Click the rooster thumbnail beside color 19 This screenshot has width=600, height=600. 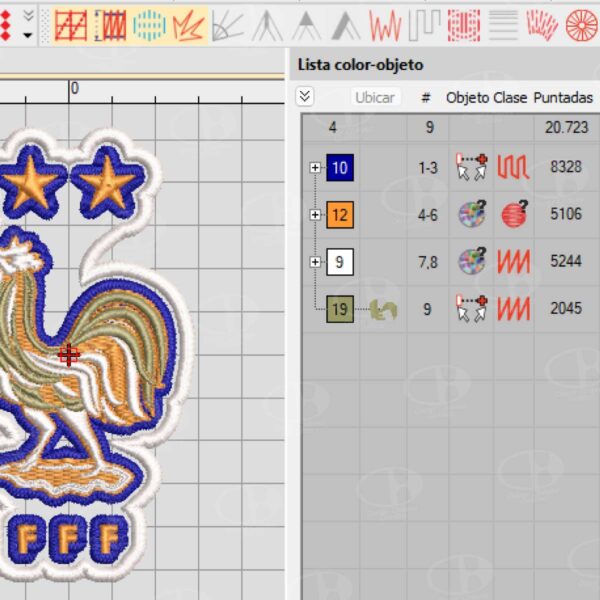pos(383,310)
